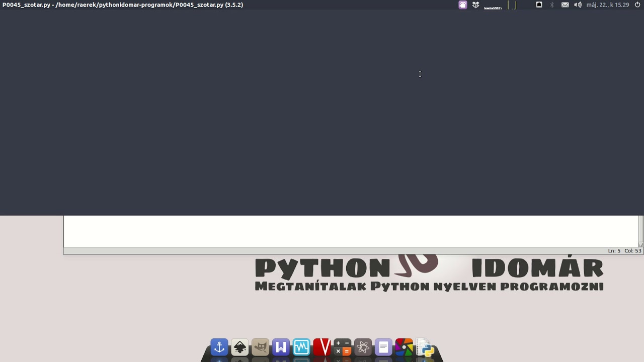Click the screen recorder camera tray icon
Image resolution: width=644 pixels, height=362 pixels.
pos(463,5)
